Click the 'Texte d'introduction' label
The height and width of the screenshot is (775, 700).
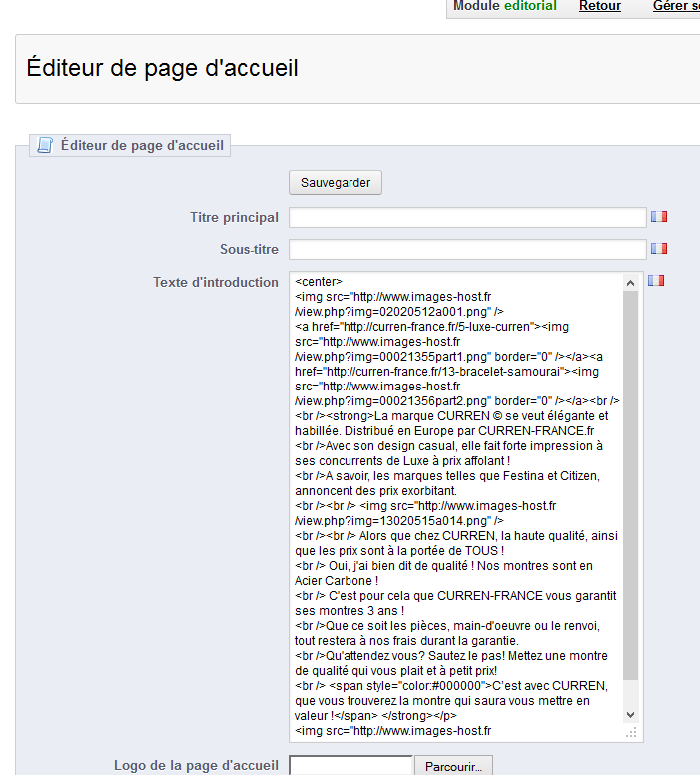click(215, 282)
